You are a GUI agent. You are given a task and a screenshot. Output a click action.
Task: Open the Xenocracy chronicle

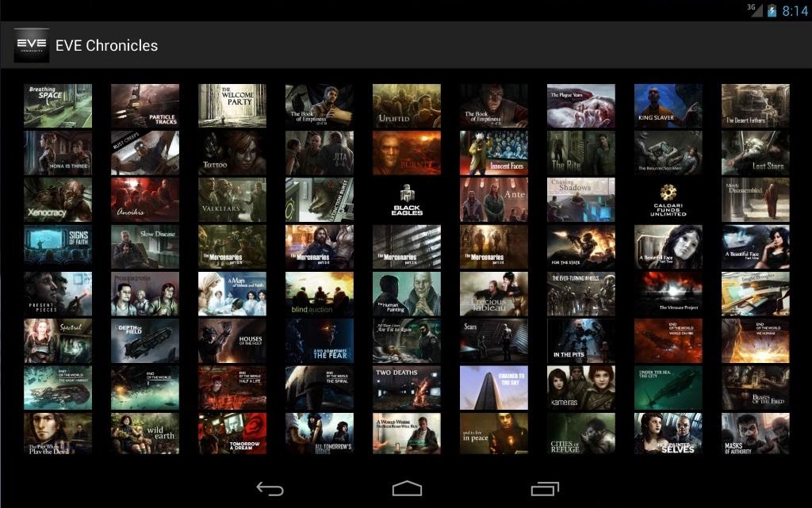[x=58, y=200]
